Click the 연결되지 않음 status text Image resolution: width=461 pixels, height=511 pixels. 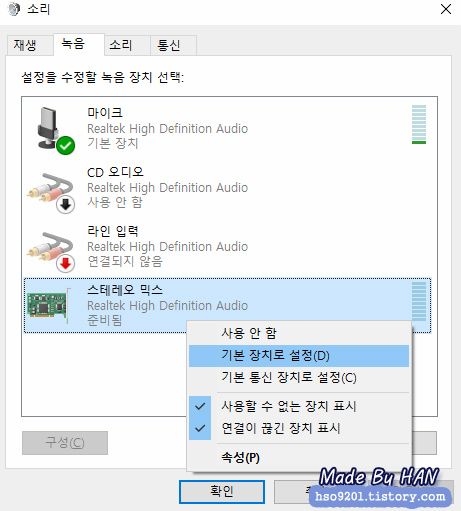[125, 261]
